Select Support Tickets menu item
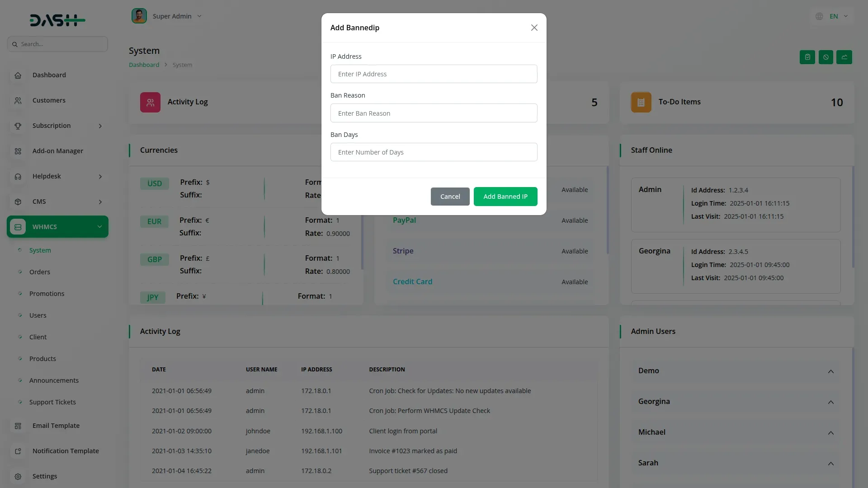Screen dimensions: 868x488 point(52,402)
